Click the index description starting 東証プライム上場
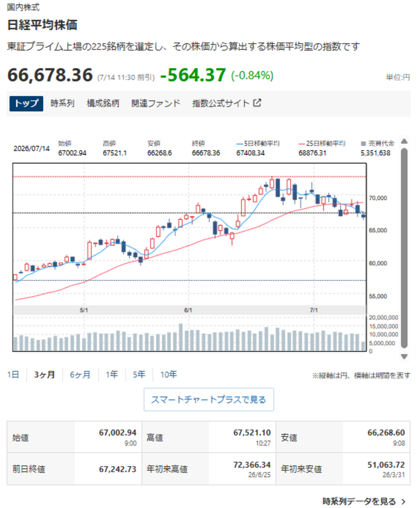The width and height of the screenshot is (420, 508). [x=184, y=47]
